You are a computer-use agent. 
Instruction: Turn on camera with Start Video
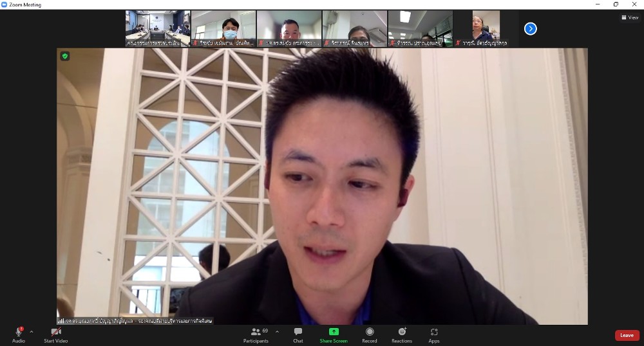pos(55,332)
